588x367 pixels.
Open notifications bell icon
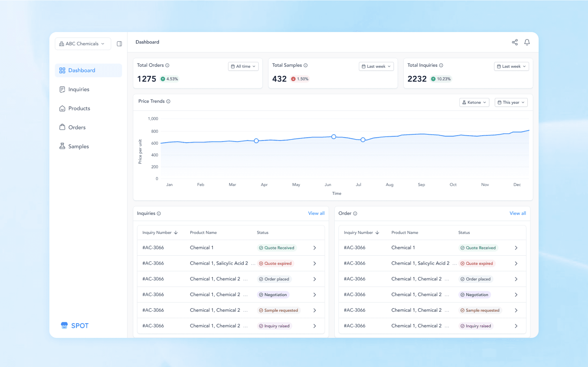tap(527, 42)
